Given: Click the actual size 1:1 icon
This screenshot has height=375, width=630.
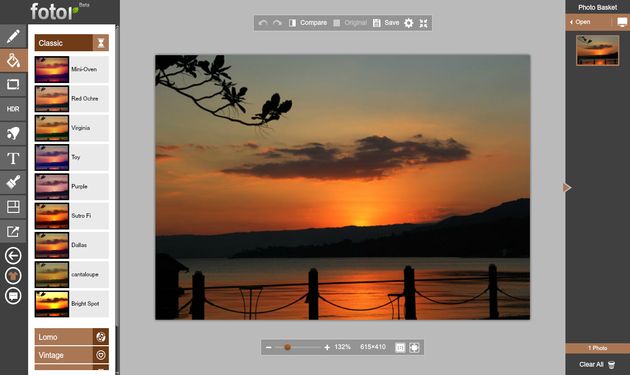Looking at the screenshot, I should [x=400, y=347].
